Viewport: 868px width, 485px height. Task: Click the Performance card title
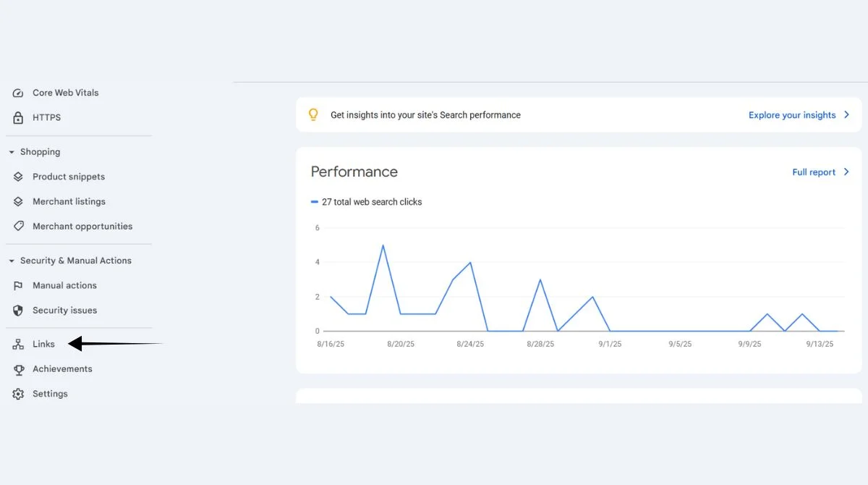[354, 172]
